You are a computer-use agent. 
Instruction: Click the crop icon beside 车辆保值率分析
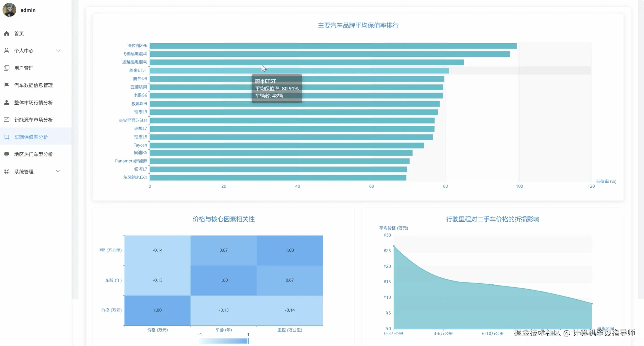point(7,137)
